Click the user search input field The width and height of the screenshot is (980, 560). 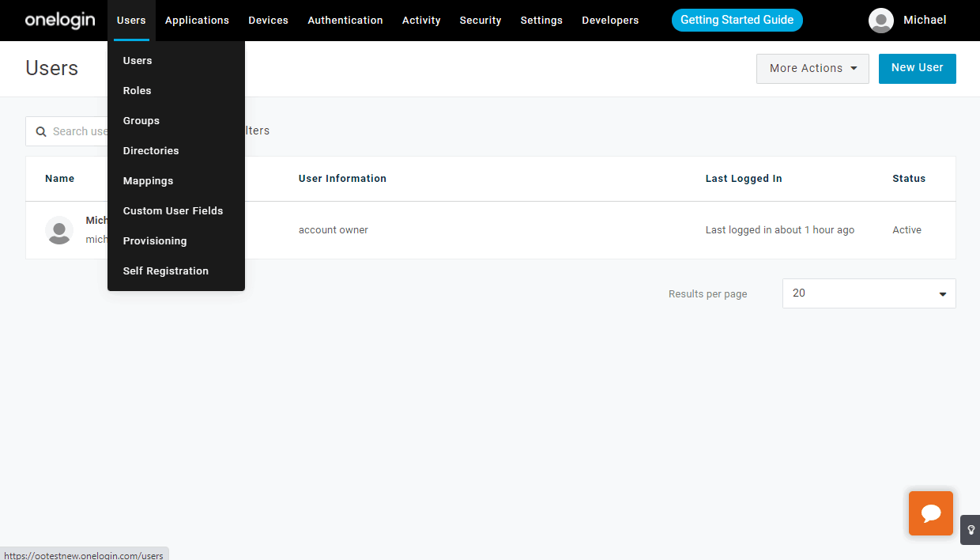(79, 131)
